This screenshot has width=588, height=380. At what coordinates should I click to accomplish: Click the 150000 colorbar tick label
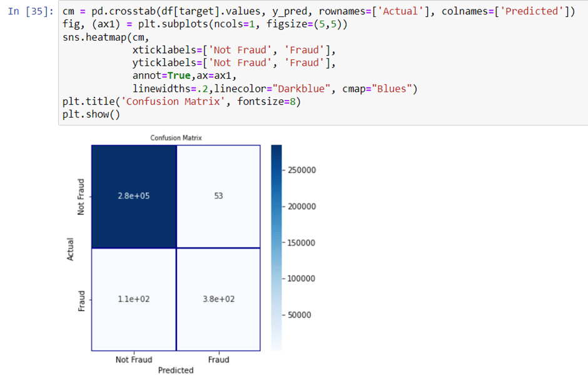point(301,243)
